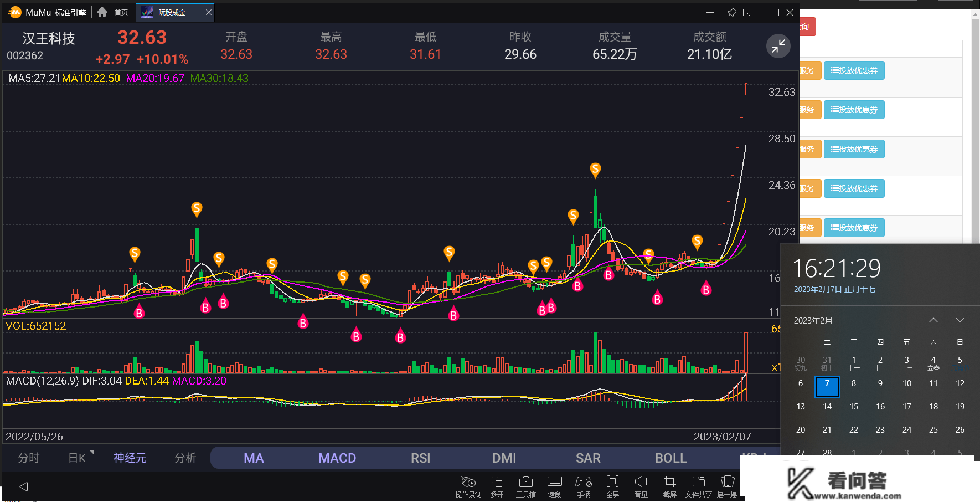The height and width of the screenshot is (502, 980).
Task: Select today February 7 in calendar
Action: tap(827, 387)
